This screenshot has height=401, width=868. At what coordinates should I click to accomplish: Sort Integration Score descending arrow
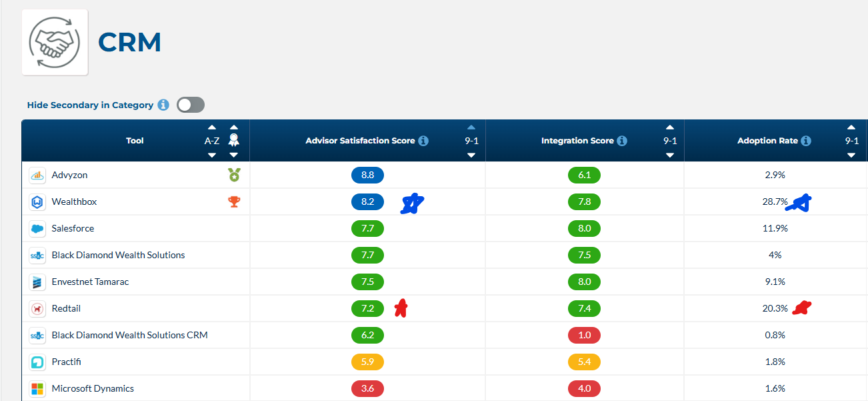(670, 155)
